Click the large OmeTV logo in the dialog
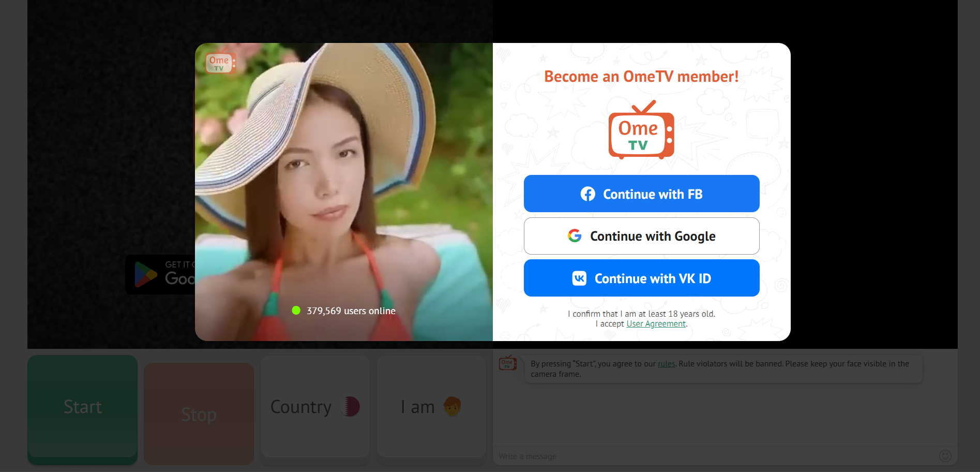The height and width of the screenshot is (472, 980). (641, 129)
